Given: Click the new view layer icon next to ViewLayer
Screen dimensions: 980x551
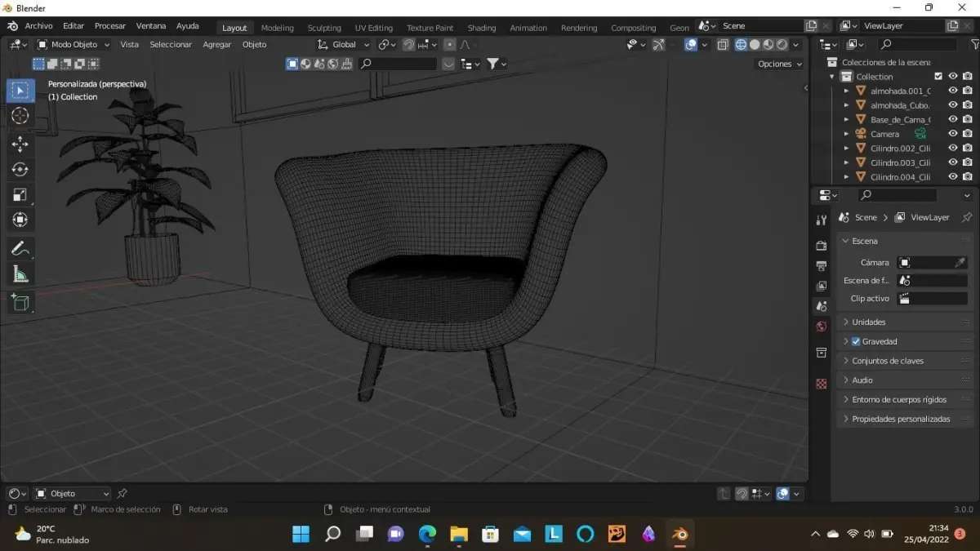Looking at the screenshot, I should click(x=952, y=26).
